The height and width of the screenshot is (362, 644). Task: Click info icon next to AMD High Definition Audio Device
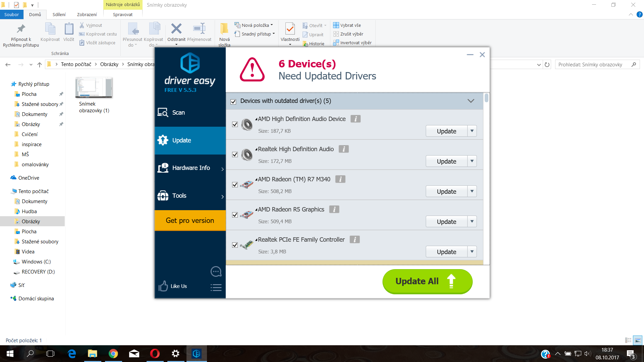(355, 119)
